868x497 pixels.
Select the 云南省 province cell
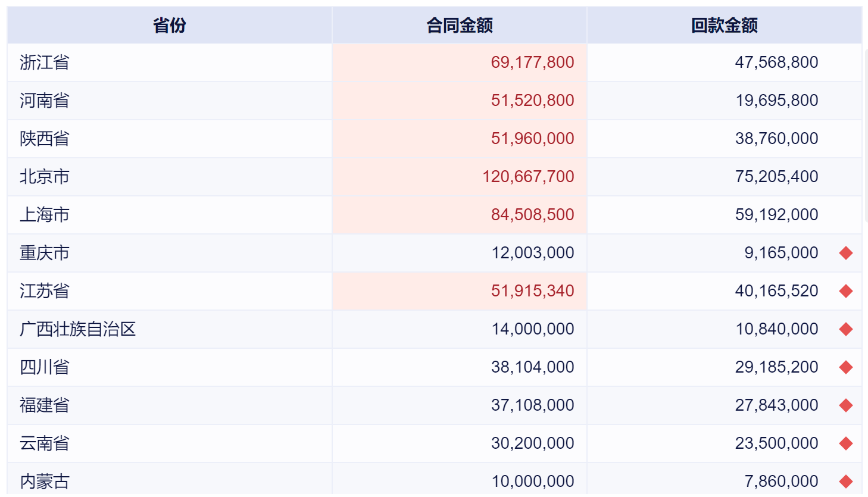click(x=45, y=443)
